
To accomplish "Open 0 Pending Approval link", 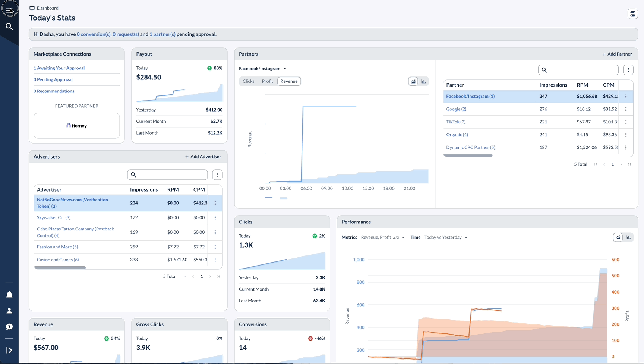I will (53, 79).
